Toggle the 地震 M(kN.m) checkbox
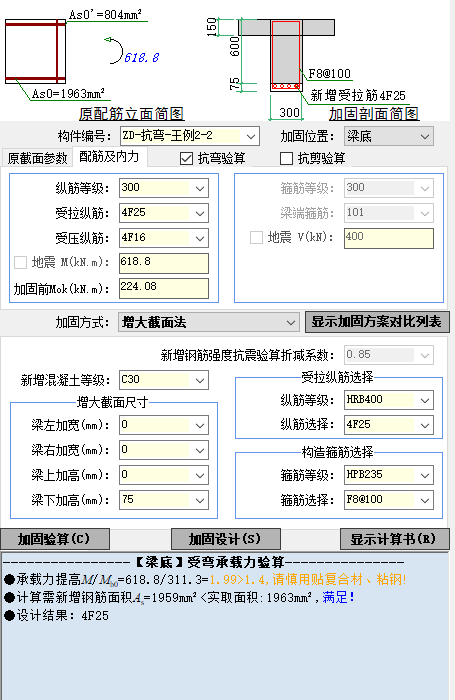455x700 pixels. click(21, 262)
